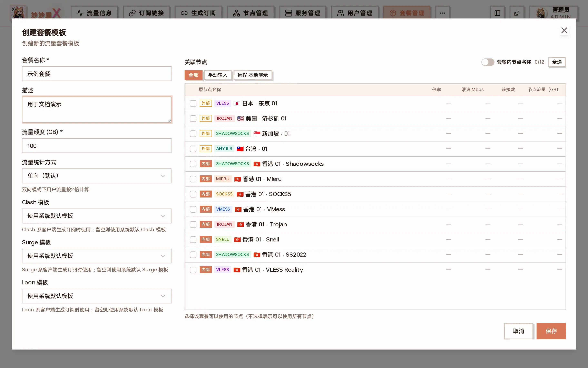This screenshot has width=588, height=368.
Task: Click the sidebar layout toggle icon
Action: pyautogui.click(x=497, y=13)
